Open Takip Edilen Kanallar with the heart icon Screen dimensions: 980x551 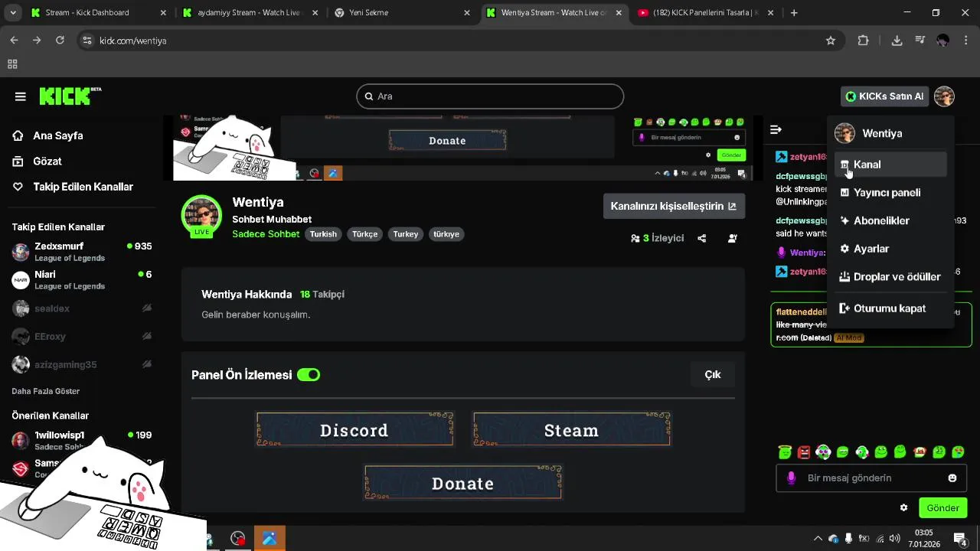pyautogui.click(x=73, y=187)
